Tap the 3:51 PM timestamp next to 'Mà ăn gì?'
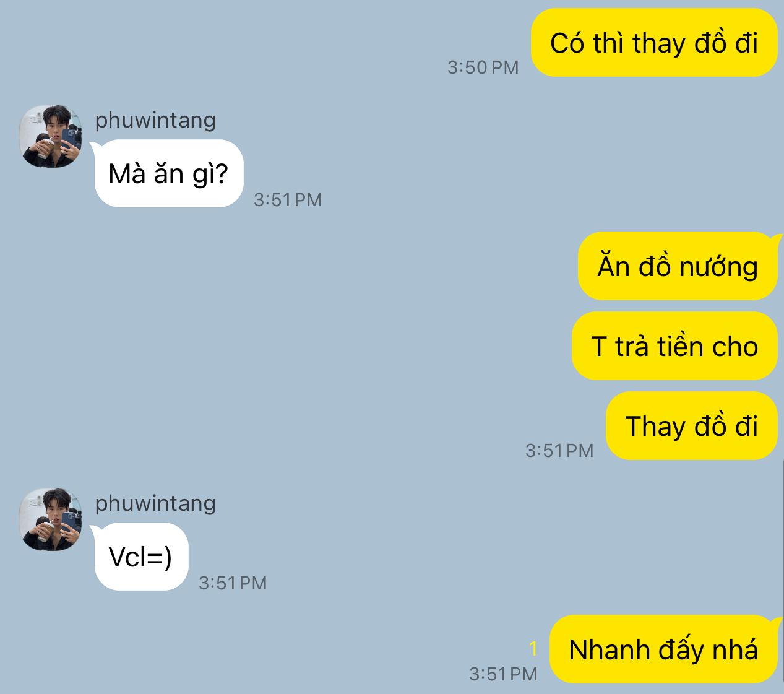The height and width of the screenshot is (694, 784). click(x=288, y=199)
